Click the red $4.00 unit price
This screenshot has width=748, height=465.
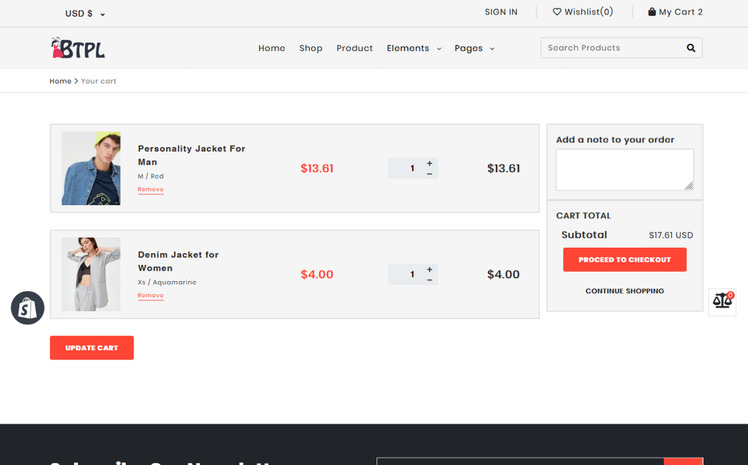click(317, 274)
